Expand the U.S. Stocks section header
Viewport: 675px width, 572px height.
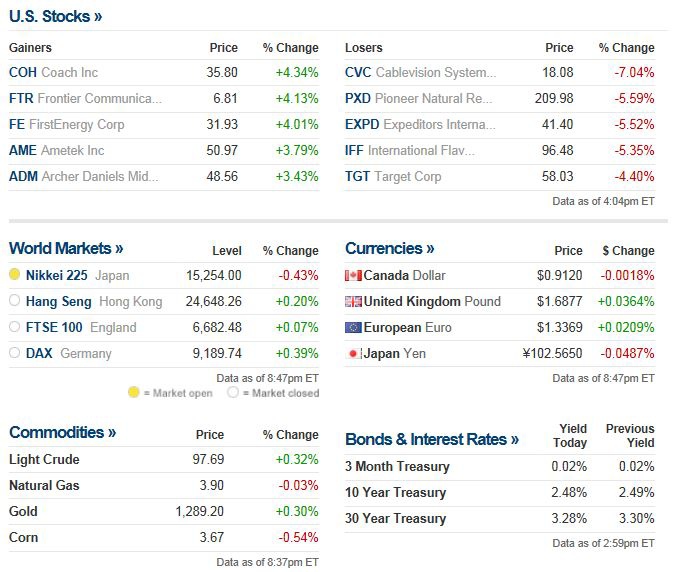[x=55, y=16]
